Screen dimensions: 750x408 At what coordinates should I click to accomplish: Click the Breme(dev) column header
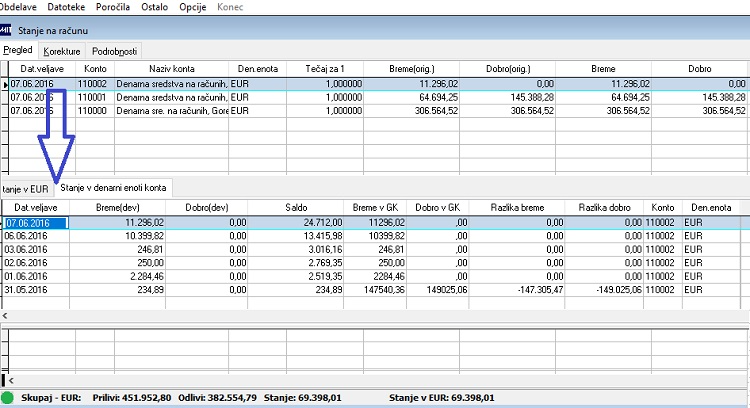click(118, 208)
